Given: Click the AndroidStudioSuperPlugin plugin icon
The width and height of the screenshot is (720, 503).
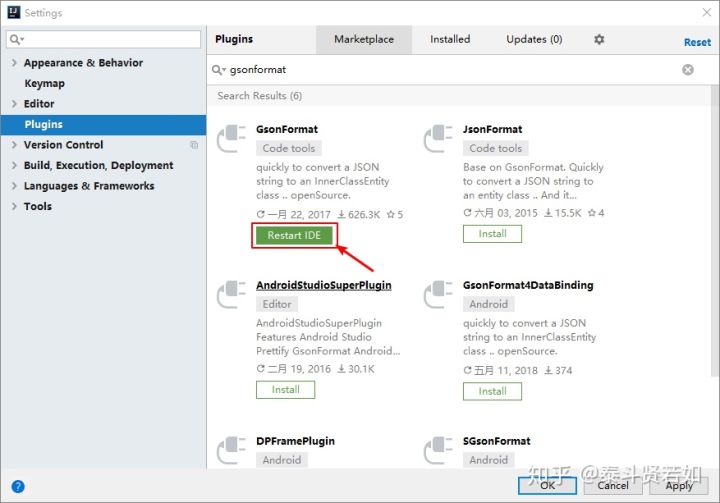Looking at the screenshot, I should click(x=231, y=294).
